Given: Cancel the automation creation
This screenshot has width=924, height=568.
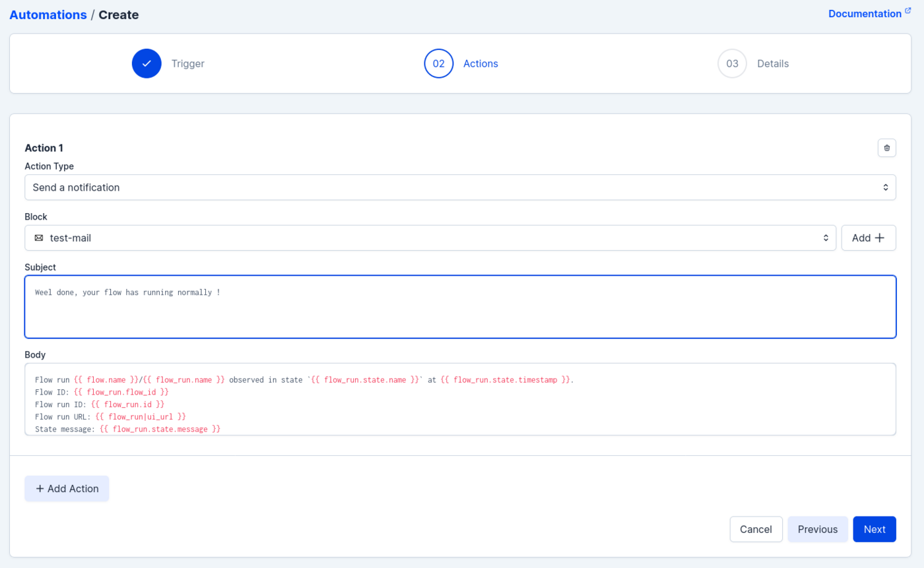Looking at the screenshot, I should tap(756, 529).
